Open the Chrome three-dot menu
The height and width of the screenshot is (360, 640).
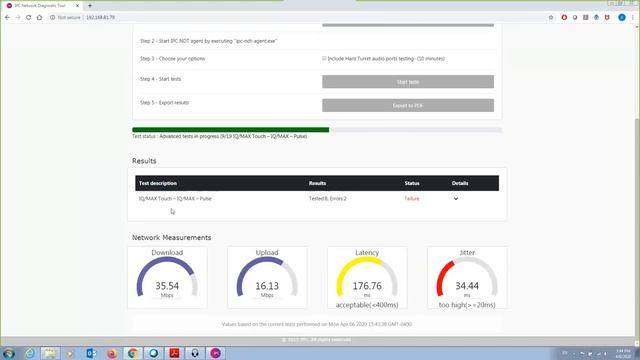click(633, 18)
